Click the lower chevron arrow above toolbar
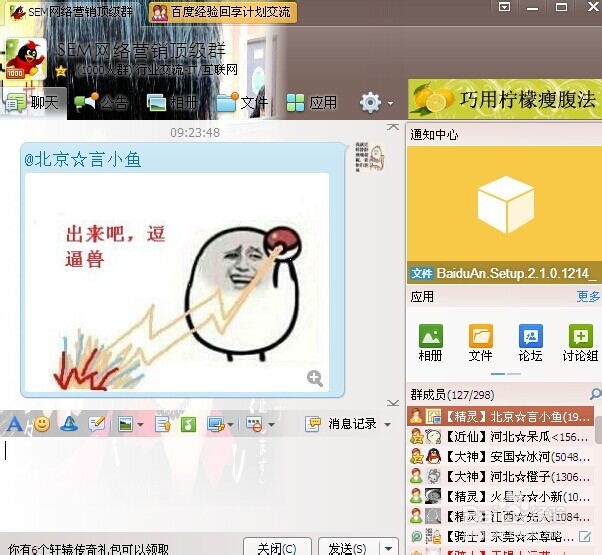Image resolution: width=602 pixels, height=555 pixels. [x=393, y=403]
